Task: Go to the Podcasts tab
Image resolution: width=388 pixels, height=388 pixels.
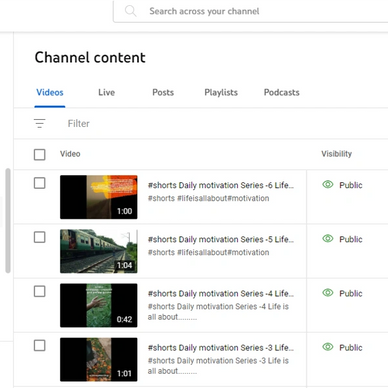Action: click(x=282, y=92)
